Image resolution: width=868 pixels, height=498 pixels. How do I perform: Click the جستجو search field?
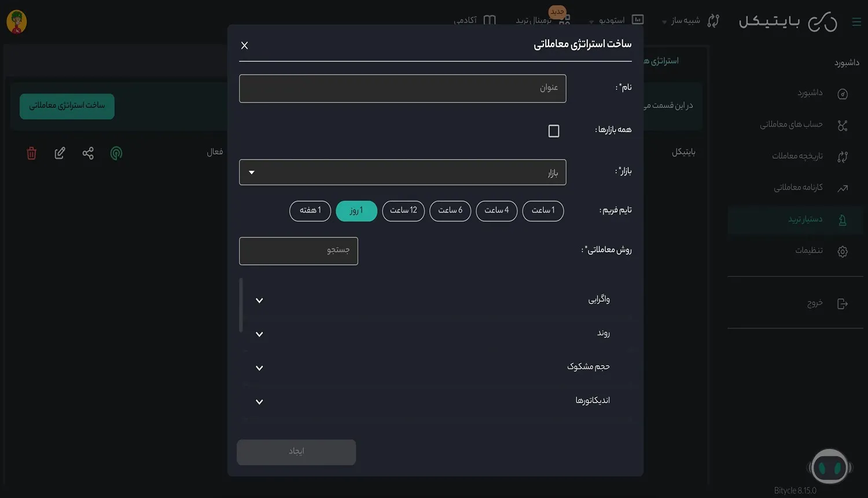click(x=299, y=251)
